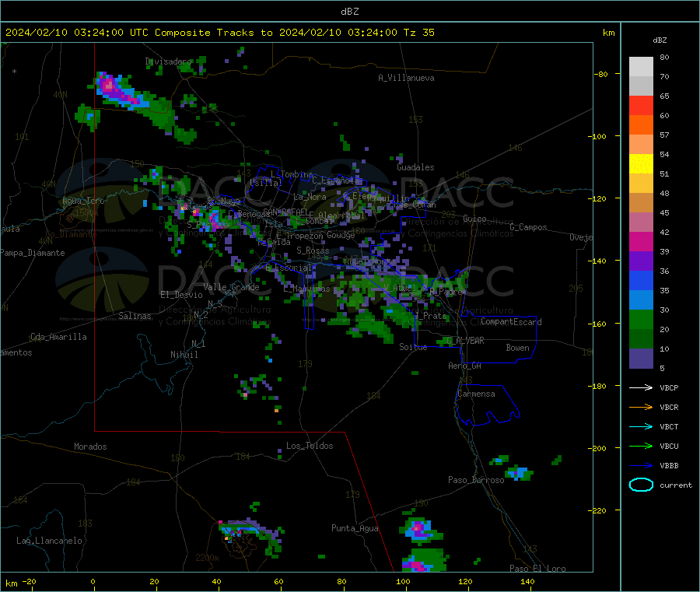Viewport: 700px width, 592px height.
Task: Click the 0 km tick on bottom axis
Action: (x=93, y=581)
